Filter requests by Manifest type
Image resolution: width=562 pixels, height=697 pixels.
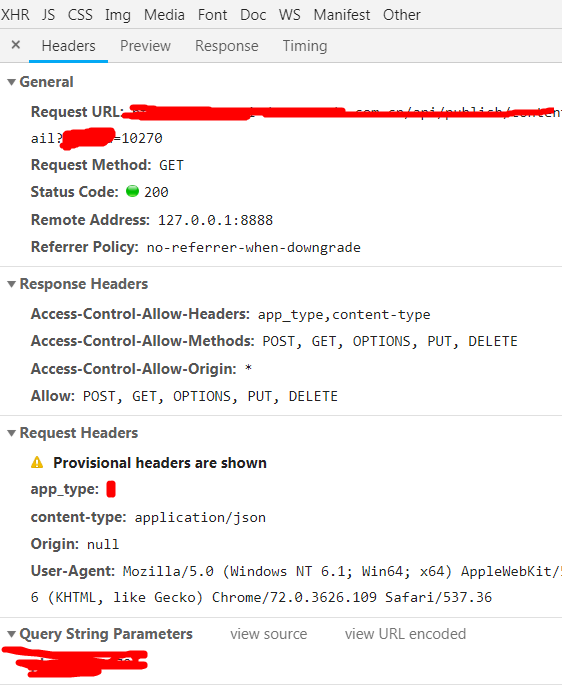point(342,15)
